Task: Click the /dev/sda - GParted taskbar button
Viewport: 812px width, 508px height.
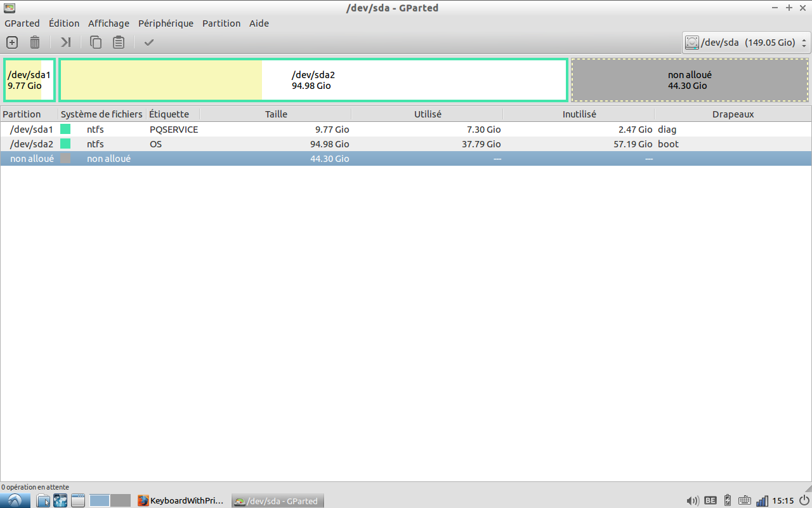Action: pyautogui.click(x=277, y=500)
